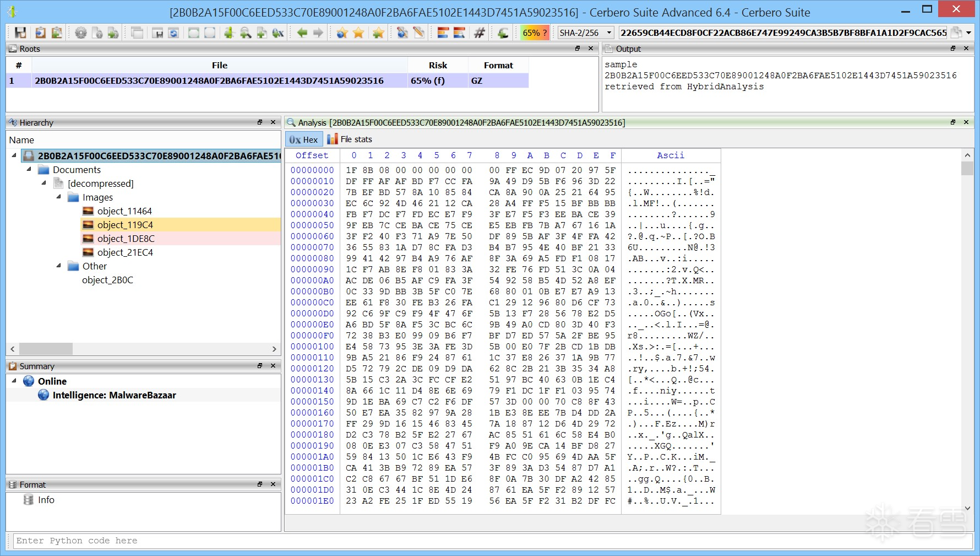Click the Save project floppy disk icon
Image resolution: width=980 pixels, height=556 pixels.
click(x=20, y=33)
